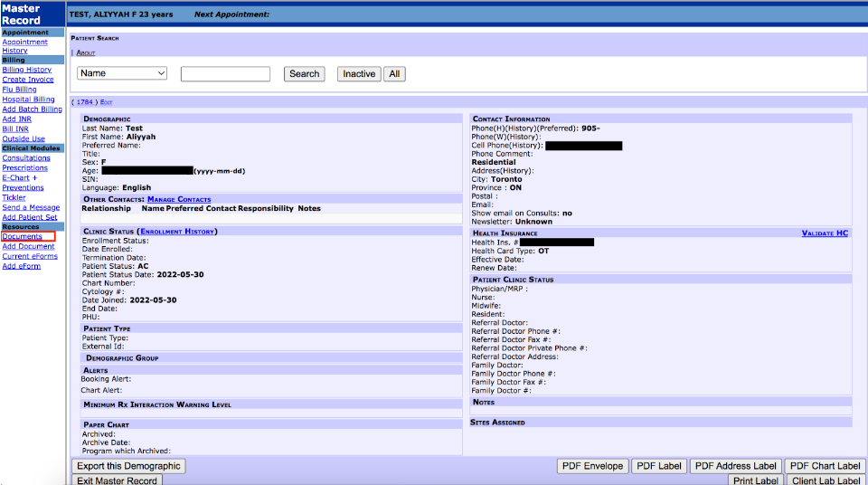Click Add eForm link

[21, 266]
